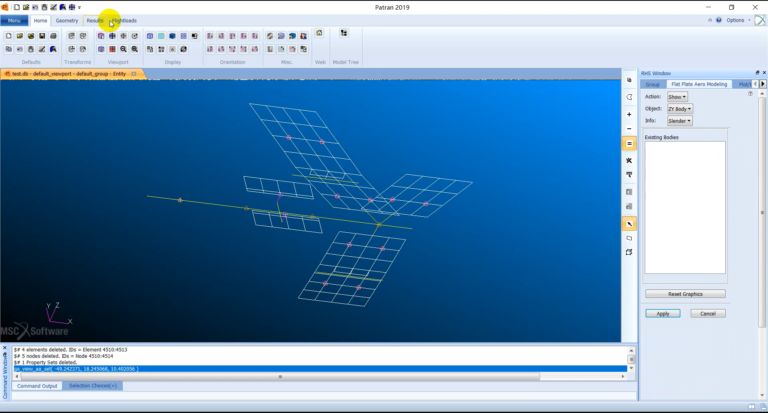Click the small help icon in RHS panel
768x413 pixels.
point(750,94)
